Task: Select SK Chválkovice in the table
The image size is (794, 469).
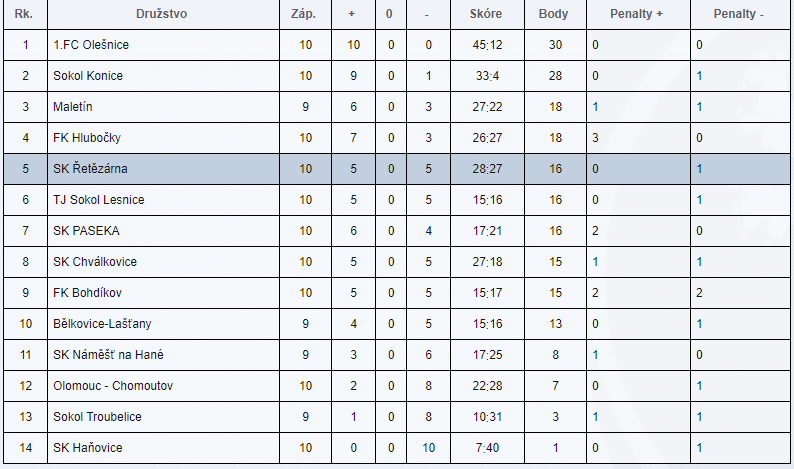Action: (95, 261)
